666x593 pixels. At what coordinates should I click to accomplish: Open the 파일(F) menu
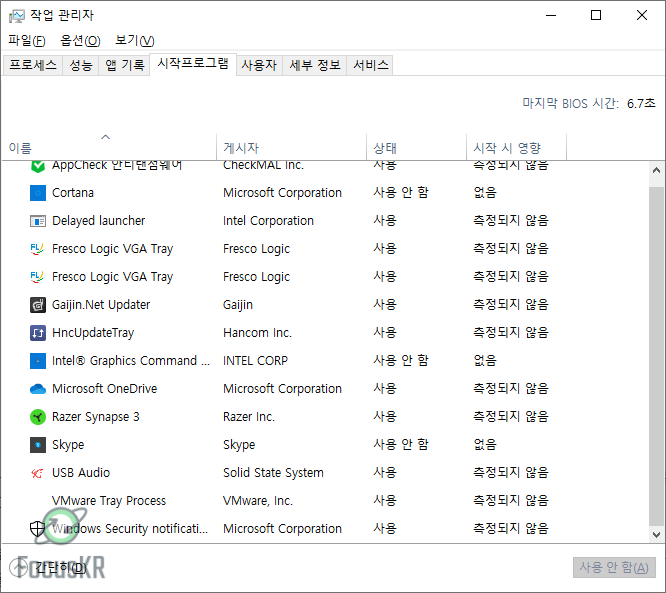(27, 41)
